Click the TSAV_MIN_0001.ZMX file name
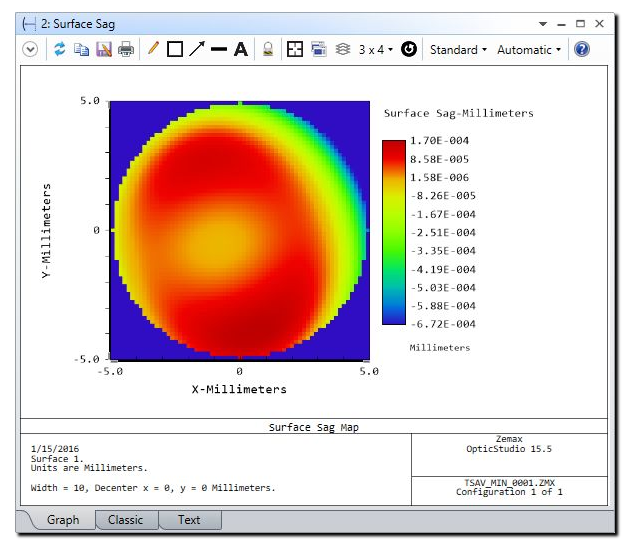The width and height of the screenshot is (623, 543). [509, 483]
